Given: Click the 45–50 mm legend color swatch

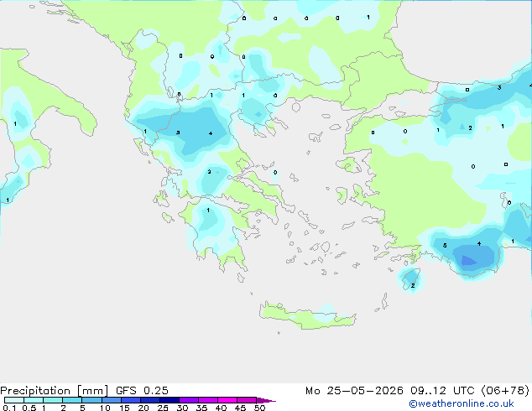Looking at the screenshot, I should 247,400.
